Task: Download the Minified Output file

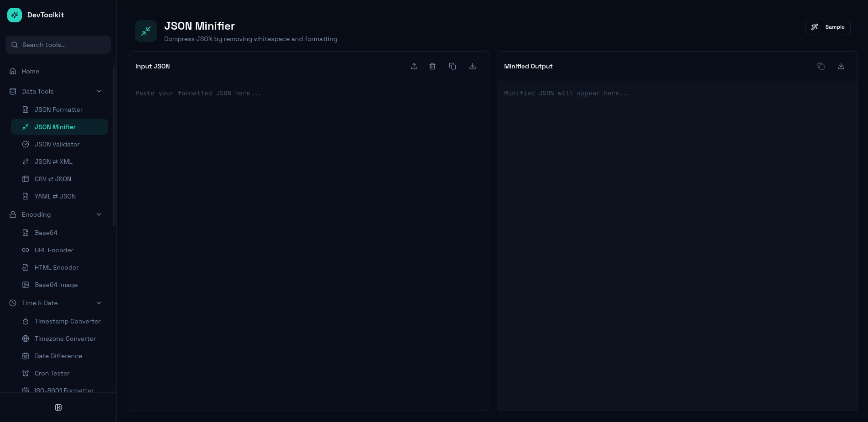Action: [x=841, y=66]
